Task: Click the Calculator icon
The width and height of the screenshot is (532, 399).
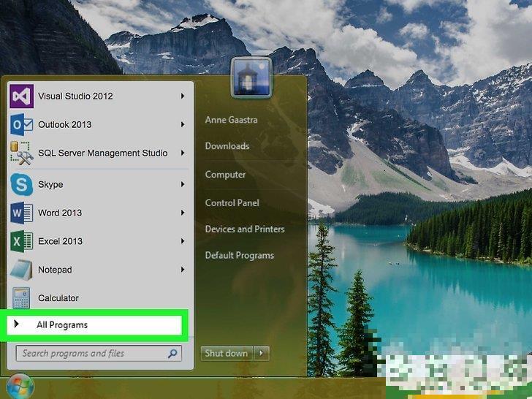Action: coord(22,297)
